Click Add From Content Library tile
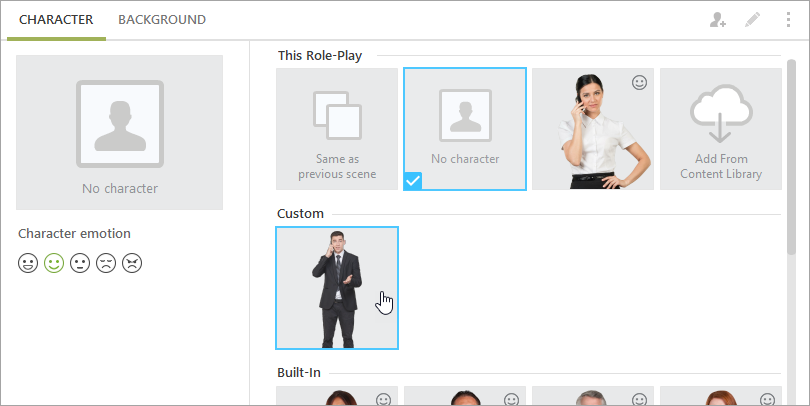810x406 pixels. (x=721, y=129)
